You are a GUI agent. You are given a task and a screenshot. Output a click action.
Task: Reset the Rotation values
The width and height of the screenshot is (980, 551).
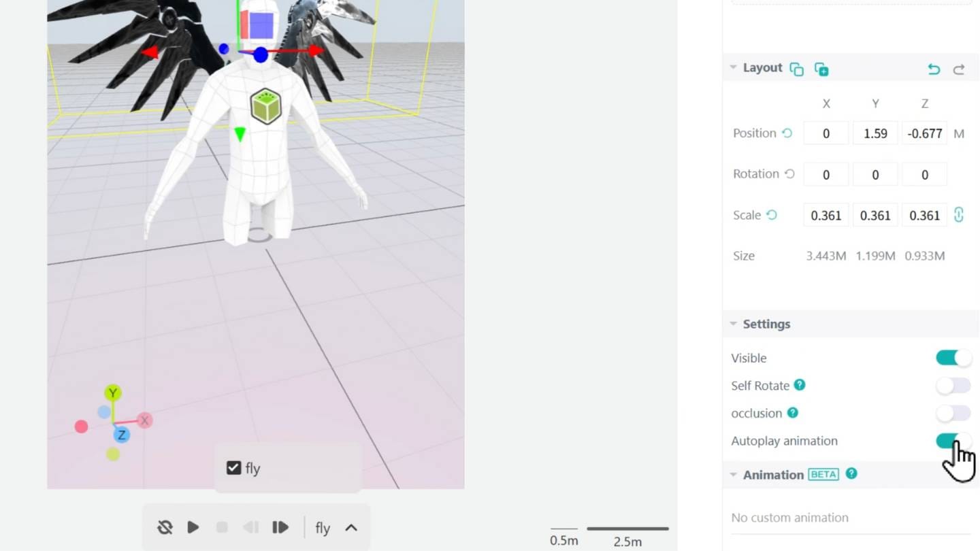pos(789,173)
